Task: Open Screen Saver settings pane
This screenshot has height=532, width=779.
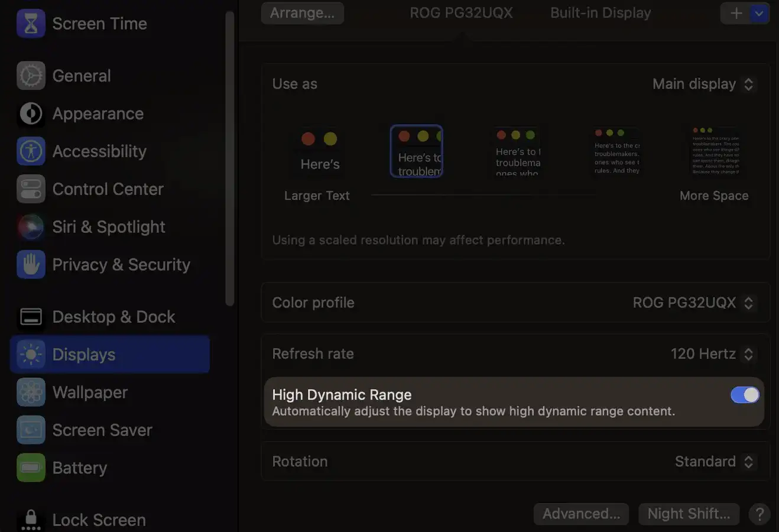Action: (x=110, y=430)
